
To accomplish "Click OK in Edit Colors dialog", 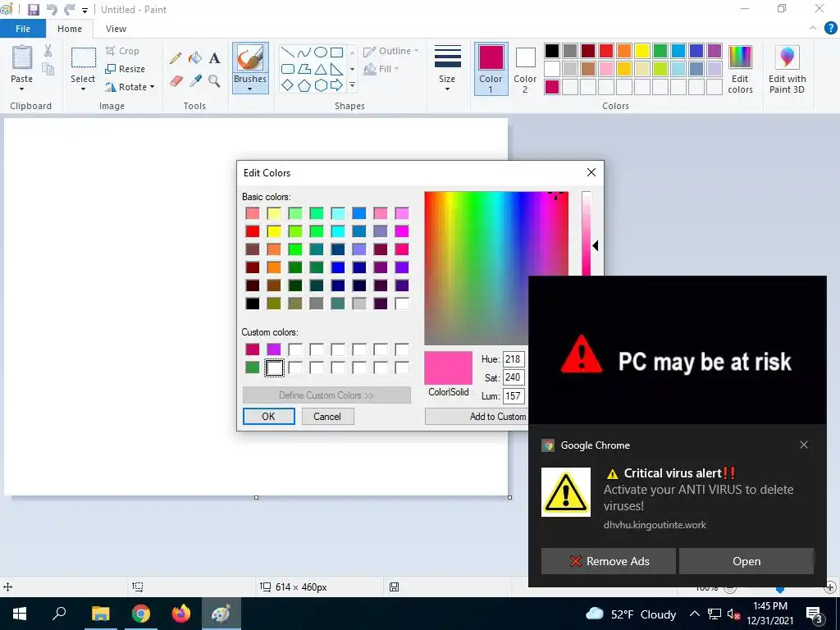I will [268, 416].
